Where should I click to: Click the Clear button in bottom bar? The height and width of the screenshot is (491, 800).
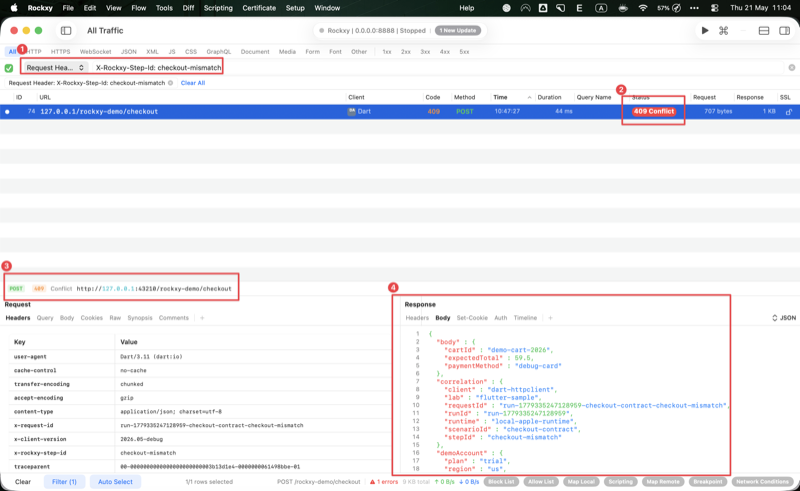coord(23,482)
